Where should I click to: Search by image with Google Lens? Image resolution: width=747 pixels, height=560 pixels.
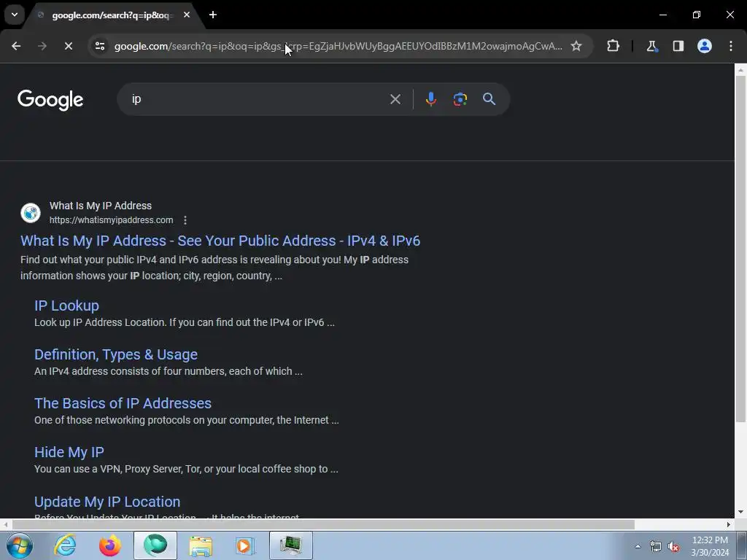click(x=460, y=99)
